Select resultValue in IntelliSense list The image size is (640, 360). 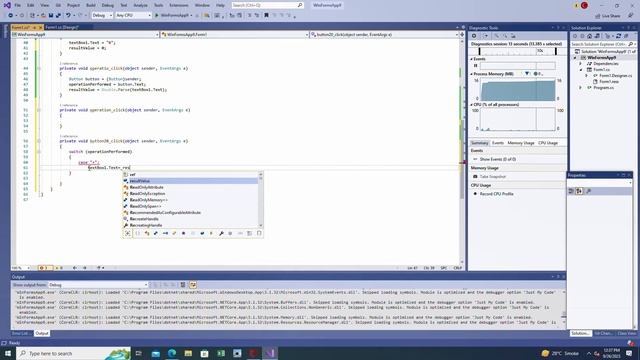190,181
